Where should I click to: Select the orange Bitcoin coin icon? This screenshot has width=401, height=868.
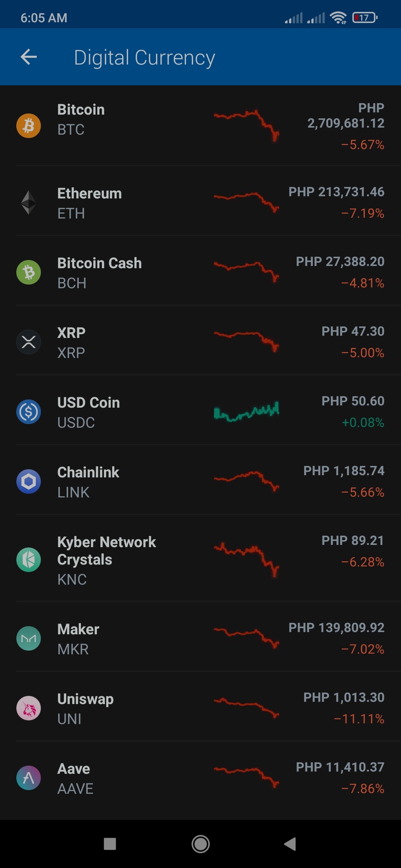(x=29, y=126)
